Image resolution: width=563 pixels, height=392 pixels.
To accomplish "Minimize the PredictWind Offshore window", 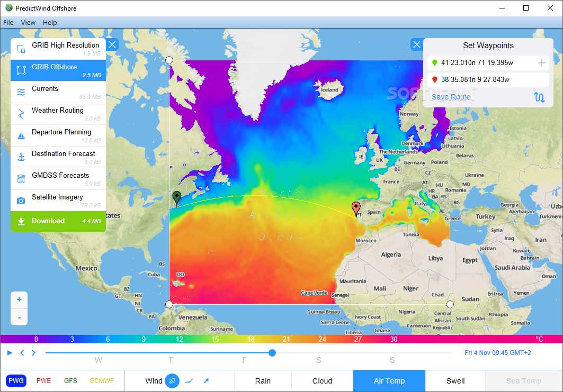I will click(x=502, y=8).
